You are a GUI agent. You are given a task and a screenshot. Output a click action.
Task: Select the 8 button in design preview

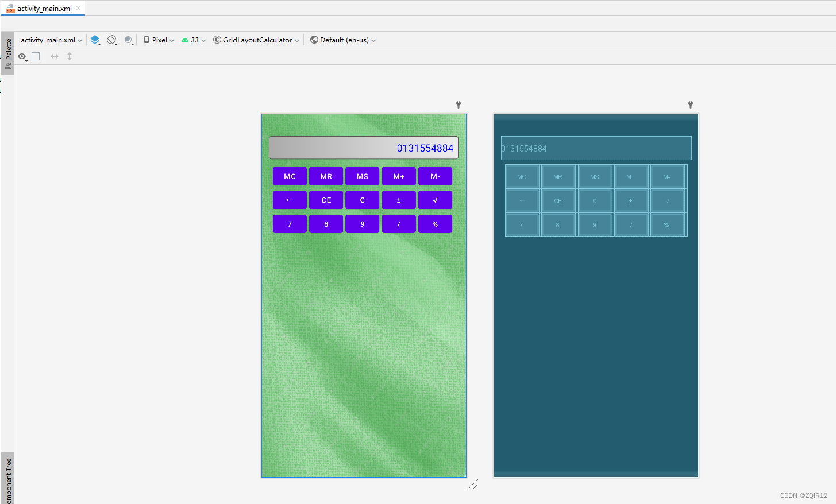click(326, 224)
